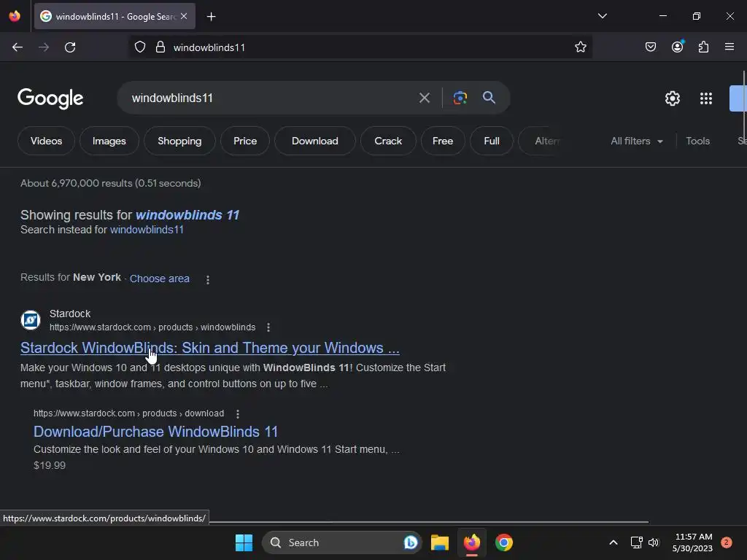Open the Save to Pocket icon
This screenshot has width=747, height=560.
click(650, 47)
